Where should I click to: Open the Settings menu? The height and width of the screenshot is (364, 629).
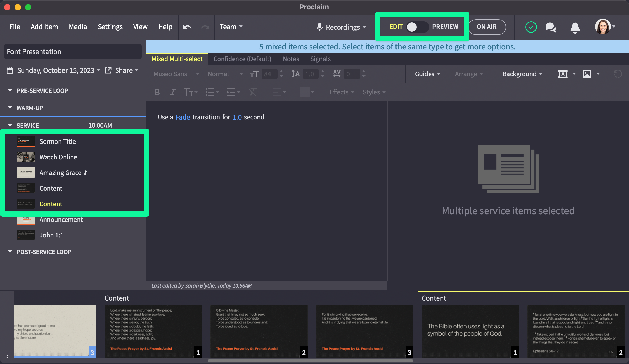(x=110, y=27)
